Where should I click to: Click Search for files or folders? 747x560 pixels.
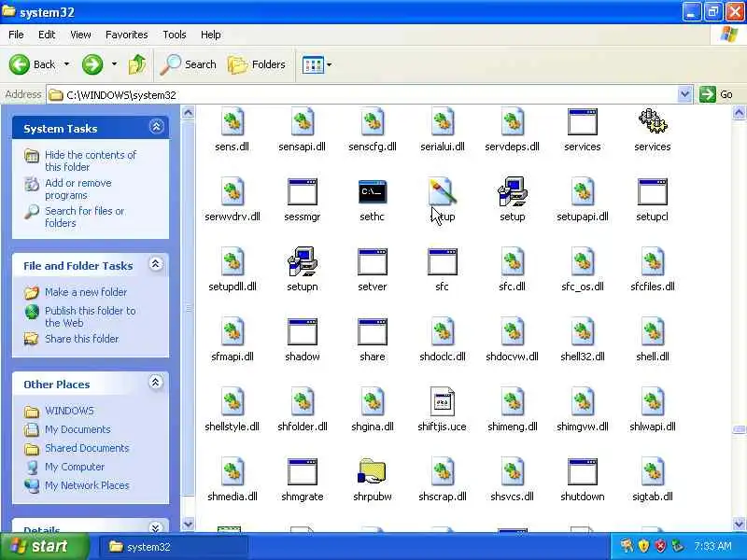(85, 217)
